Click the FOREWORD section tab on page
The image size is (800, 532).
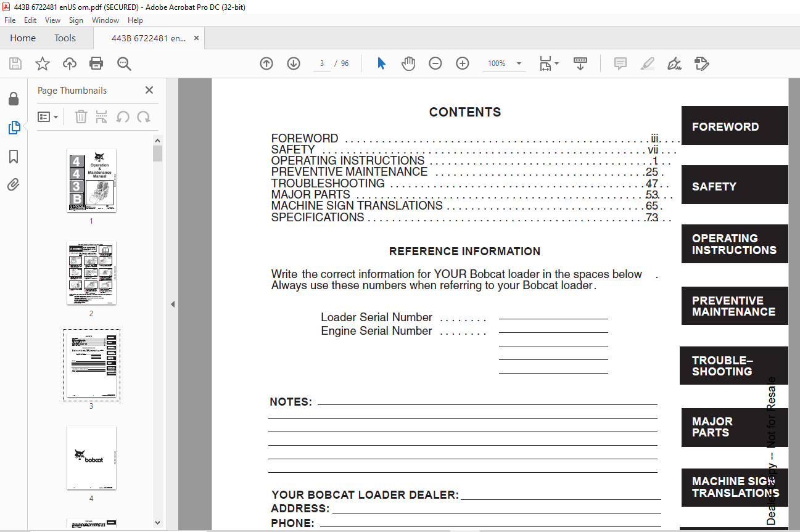coord(735,126)
